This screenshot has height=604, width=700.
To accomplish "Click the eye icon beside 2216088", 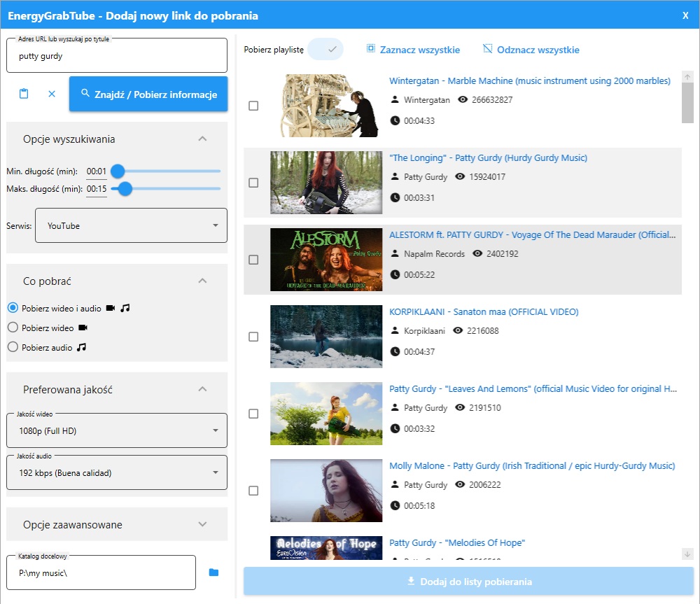I will [x=458, y=330].
